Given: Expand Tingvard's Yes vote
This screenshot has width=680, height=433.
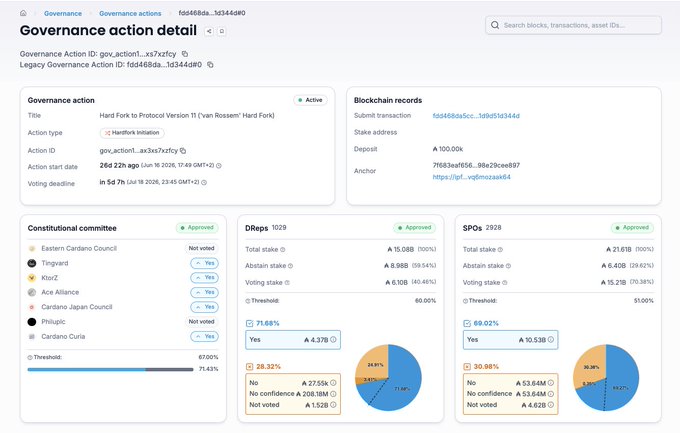Looking at the screenshot, I should point(204,263).
